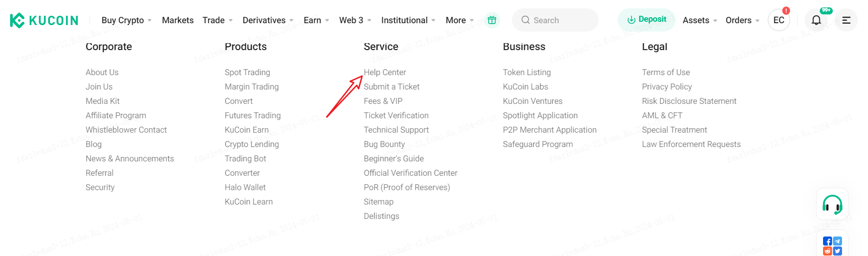
Task: Click the KuCoin logo
Action: pyautogui.click(x=44, y=20)
